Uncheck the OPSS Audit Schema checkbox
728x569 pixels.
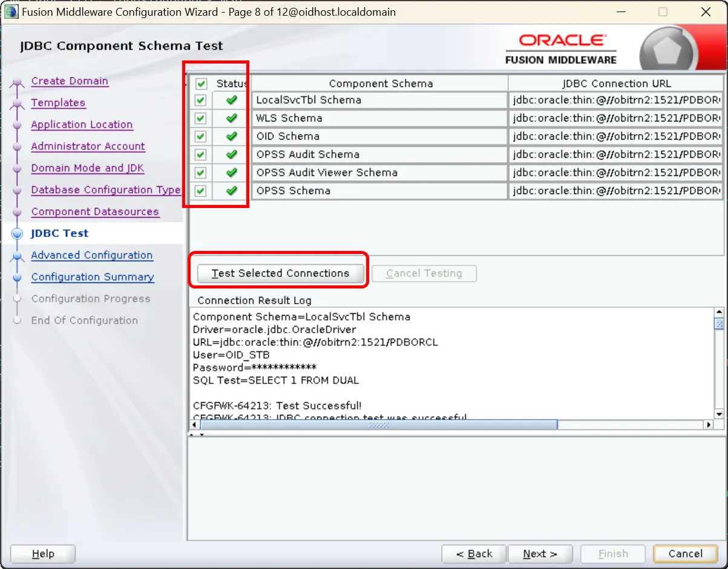pyautogui.click(x=201, y=155)
